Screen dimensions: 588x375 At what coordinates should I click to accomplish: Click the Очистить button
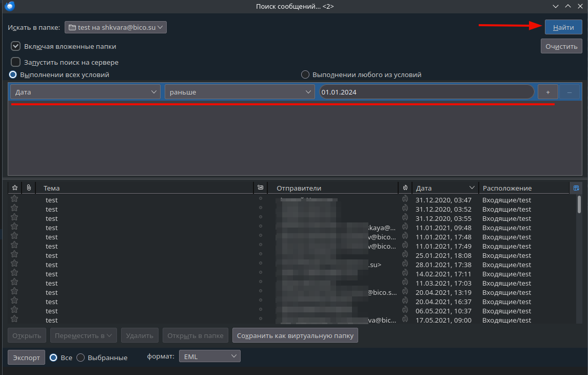click(561, 46)
